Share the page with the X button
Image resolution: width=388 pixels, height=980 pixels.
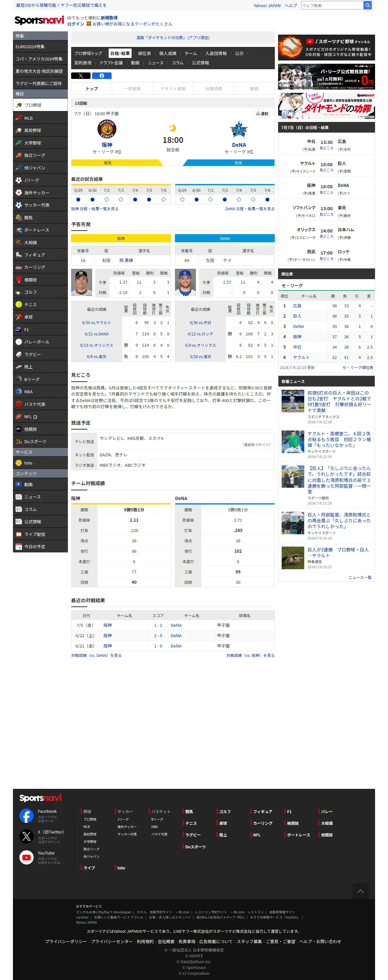tap(81, 76)
